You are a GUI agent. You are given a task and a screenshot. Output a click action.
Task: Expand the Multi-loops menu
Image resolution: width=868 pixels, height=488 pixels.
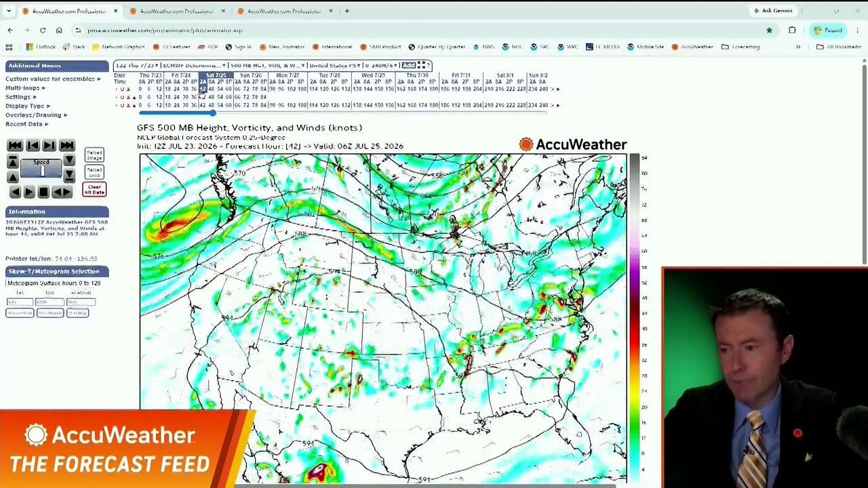pos(25,87)
